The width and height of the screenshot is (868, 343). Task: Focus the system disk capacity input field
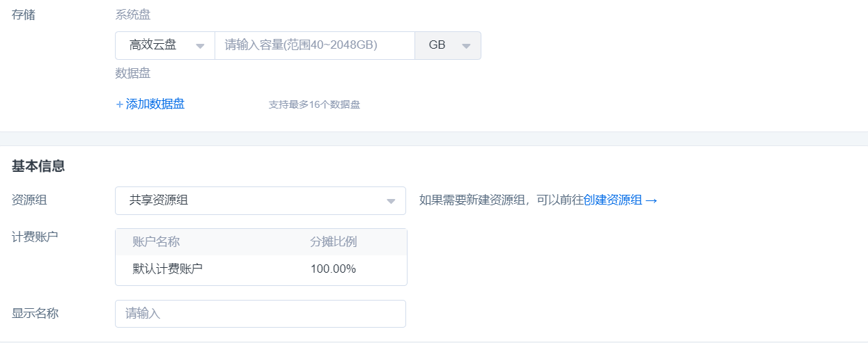tap(314, 45)
